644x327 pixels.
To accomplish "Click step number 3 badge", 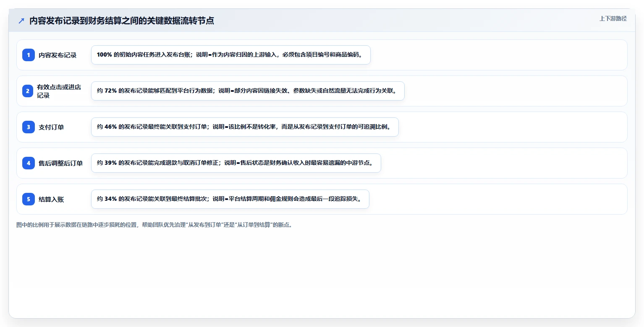I will 29,127.
